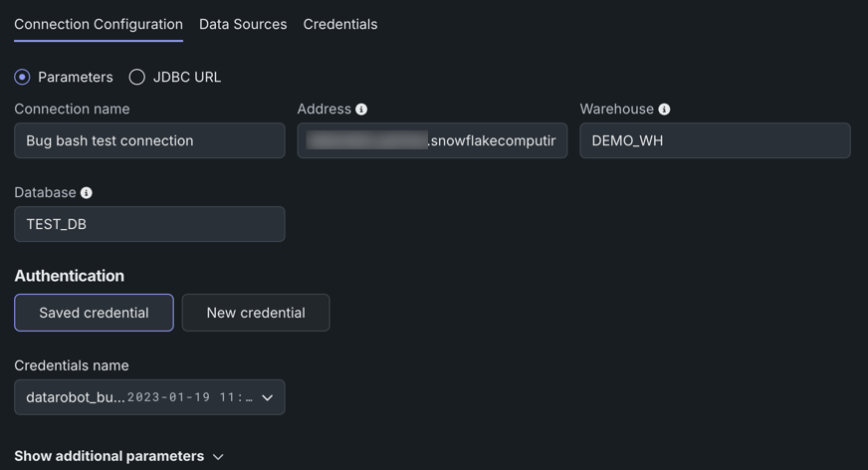Viewport: 868px width, 470px height.
Task: Choose the Saved credential button
Action: point(94,313)
